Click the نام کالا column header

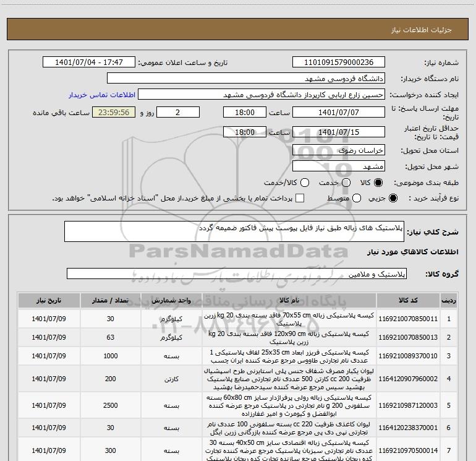(x=289, y=301)
